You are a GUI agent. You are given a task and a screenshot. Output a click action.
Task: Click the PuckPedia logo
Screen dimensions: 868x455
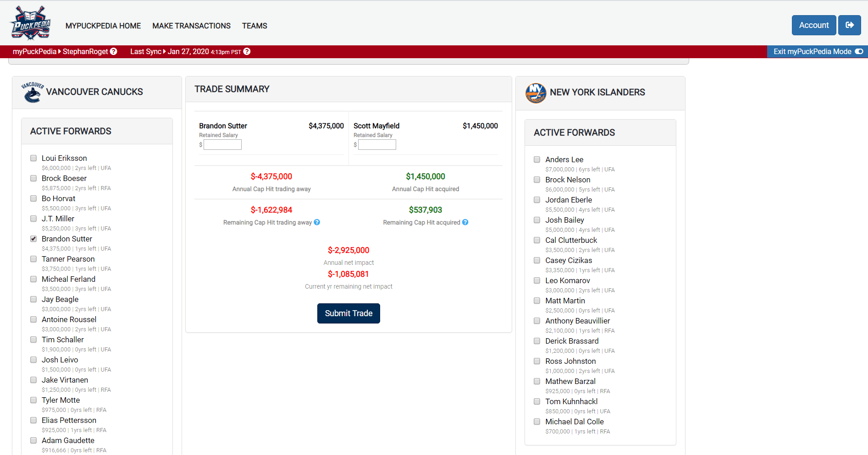31,23
